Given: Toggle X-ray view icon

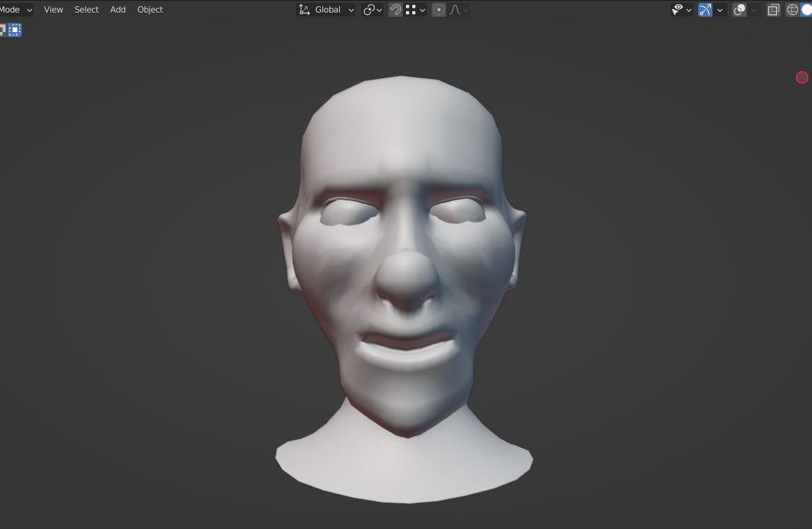Looking at the screenshot, I should [x=773, y=10].
